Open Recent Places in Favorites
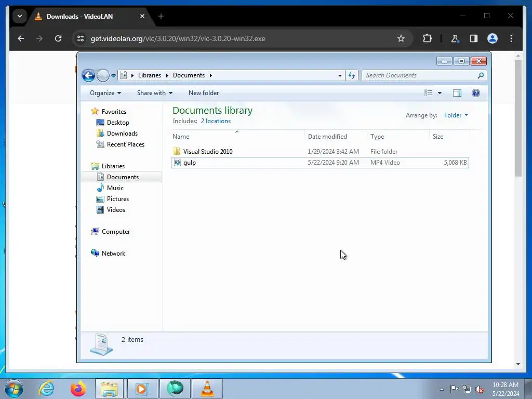Image resolution: width=532 pixels, height=399 pixels. tap(126, 144)
